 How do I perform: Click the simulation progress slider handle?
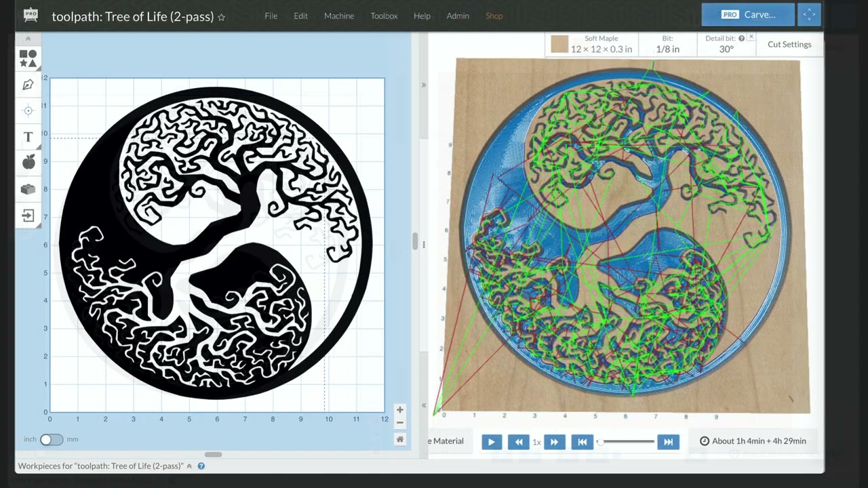coord(599,442)
